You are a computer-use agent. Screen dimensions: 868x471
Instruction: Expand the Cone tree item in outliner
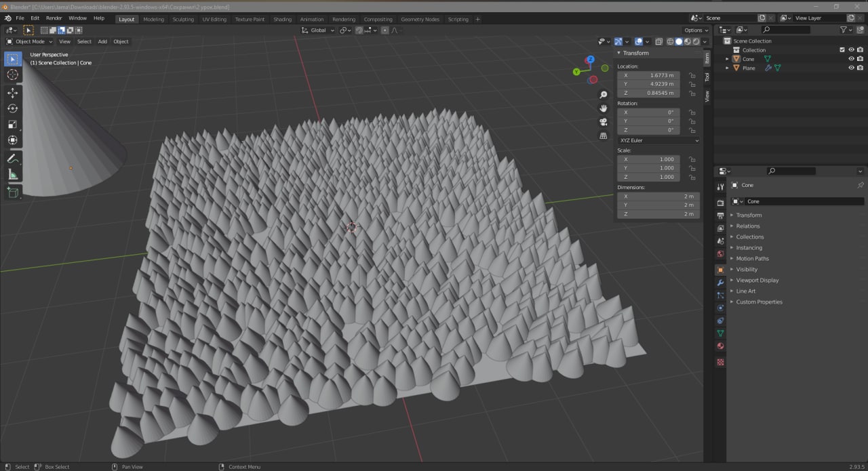pos(727,59)
